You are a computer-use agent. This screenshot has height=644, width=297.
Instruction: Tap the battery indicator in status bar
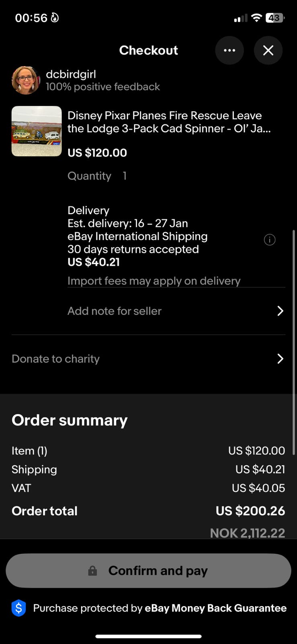(x=275, y=18)
